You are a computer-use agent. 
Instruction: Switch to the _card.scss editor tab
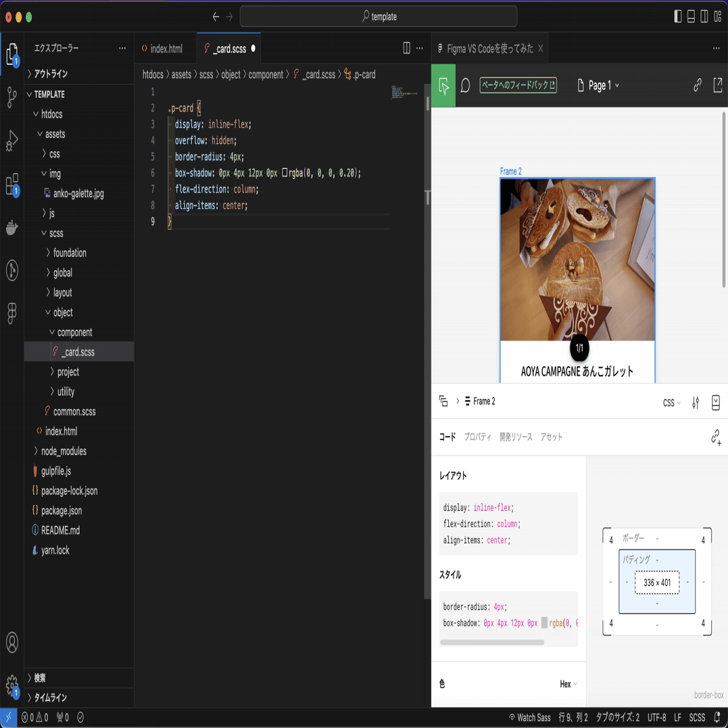[x=229, y=49]
